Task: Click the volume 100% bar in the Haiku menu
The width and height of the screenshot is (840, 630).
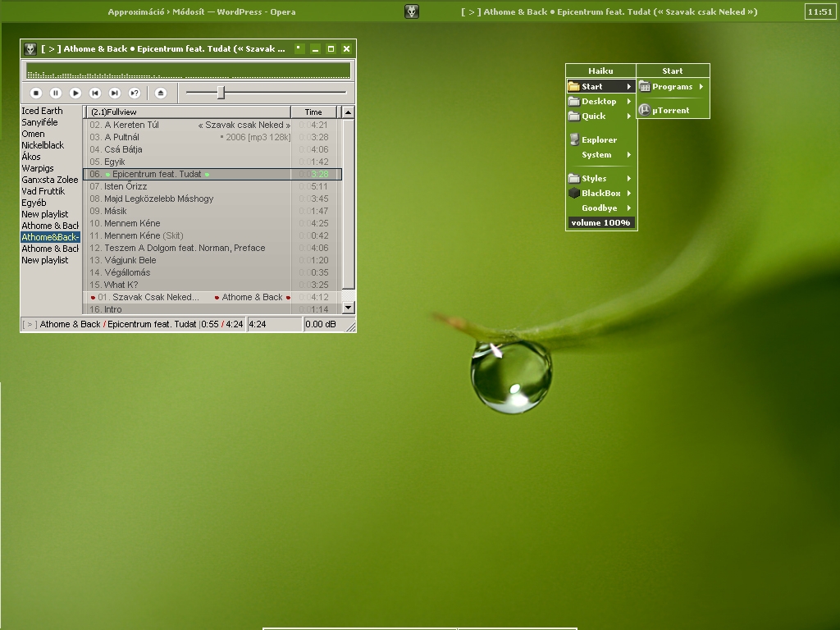Action: coord(601,223)
